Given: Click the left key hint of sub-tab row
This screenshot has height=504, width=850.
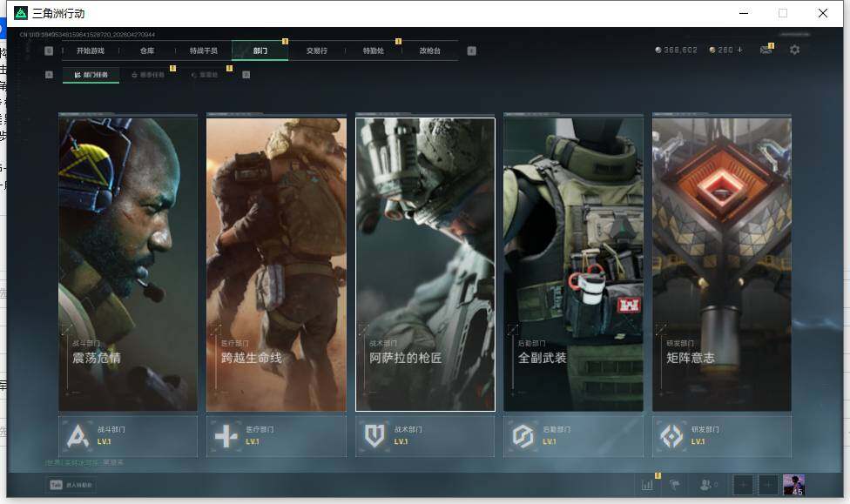Looking at the screenshot, I should coord(49,75).
